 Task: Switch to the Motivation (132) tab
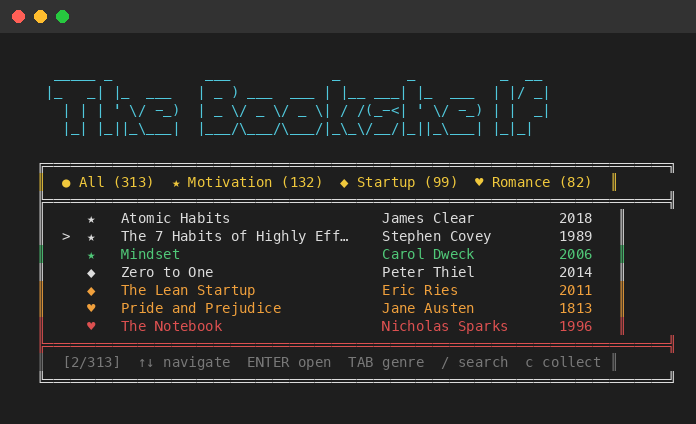247,182
